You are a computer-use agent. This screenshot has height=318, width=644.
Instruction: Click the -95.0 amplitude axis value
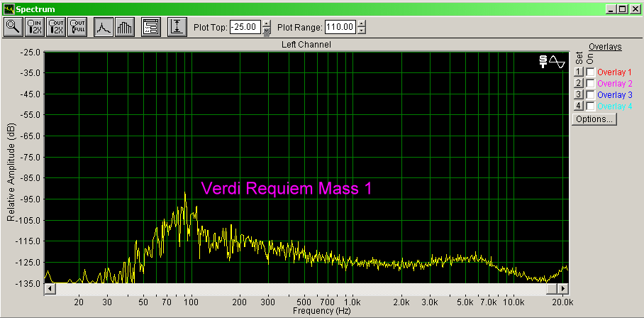[30, 199]
